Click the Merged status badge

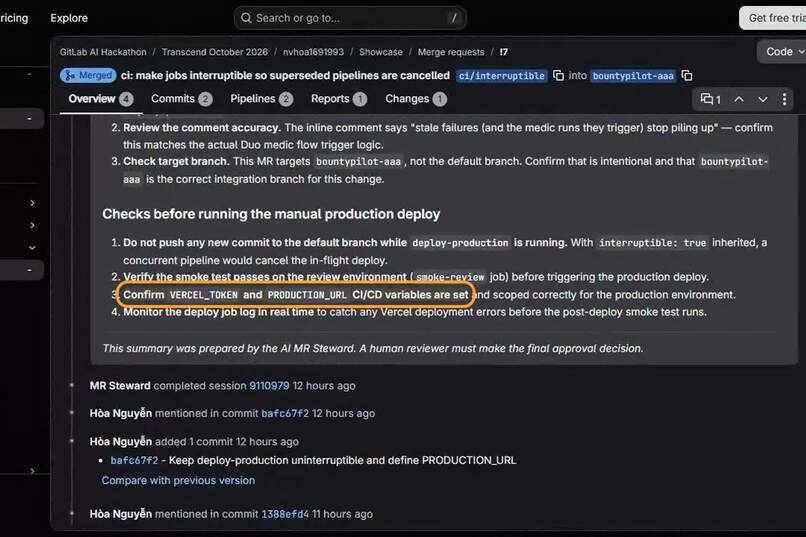[88, 76]
